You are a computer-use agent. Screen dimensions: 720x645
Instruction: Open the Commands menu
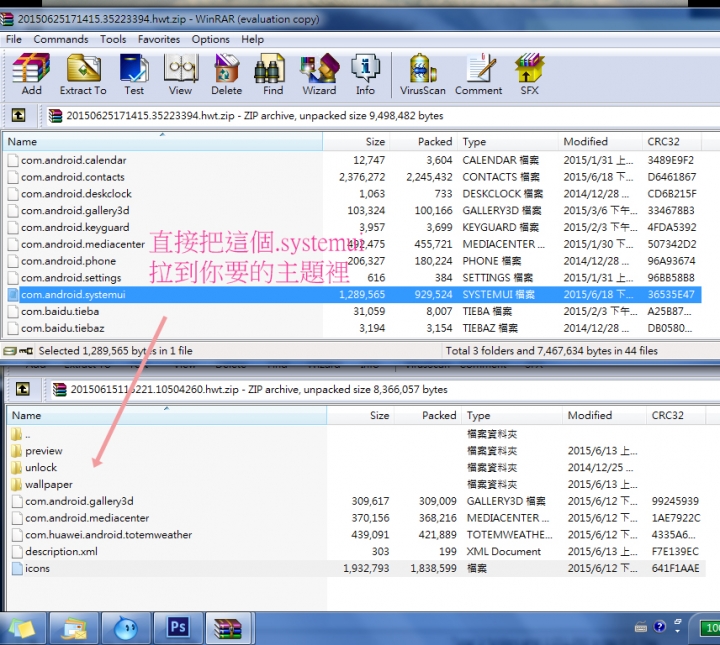click(61, 39)
